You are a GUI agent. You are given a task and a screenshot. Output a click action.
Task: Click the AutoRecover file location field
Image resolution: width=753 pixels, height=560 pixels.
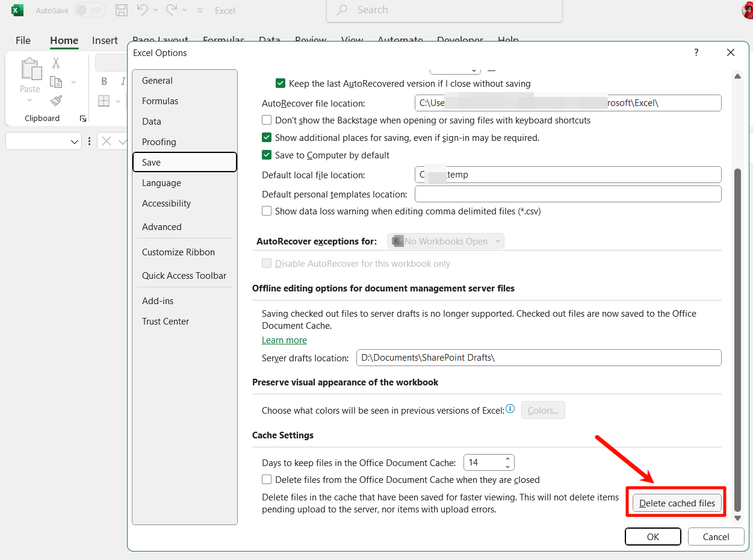pyautogui.click(x=568, y=103)
